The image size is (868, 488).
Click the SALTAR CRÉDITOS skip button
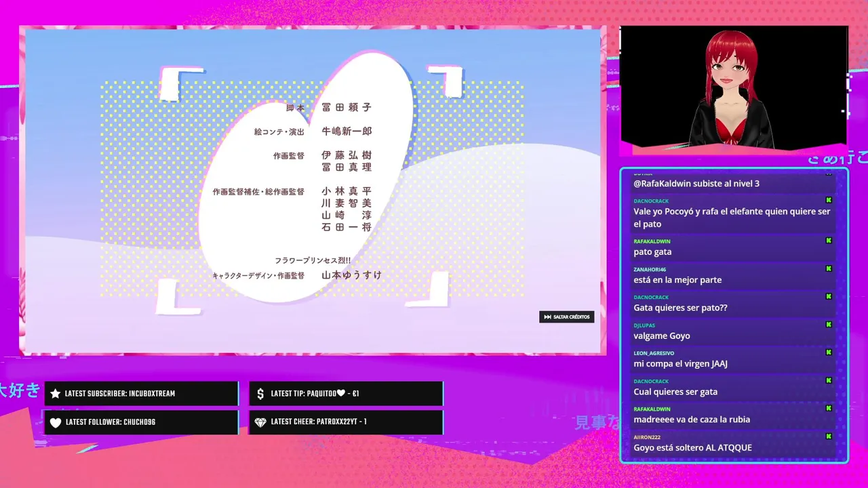(566, 317)
